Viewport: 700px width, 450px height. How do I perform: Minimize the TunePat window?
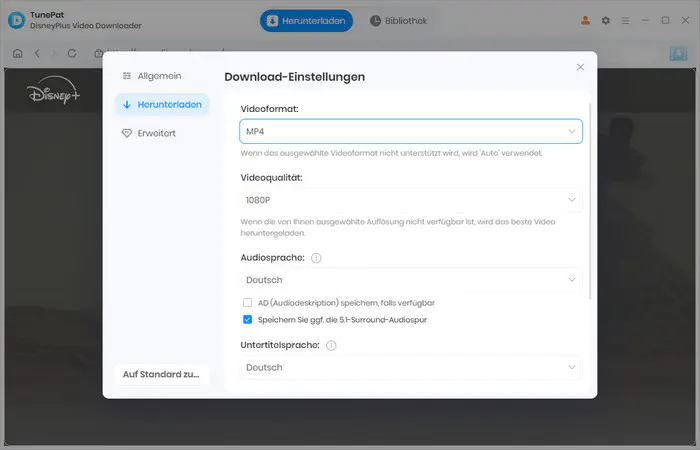click(645, 21)
